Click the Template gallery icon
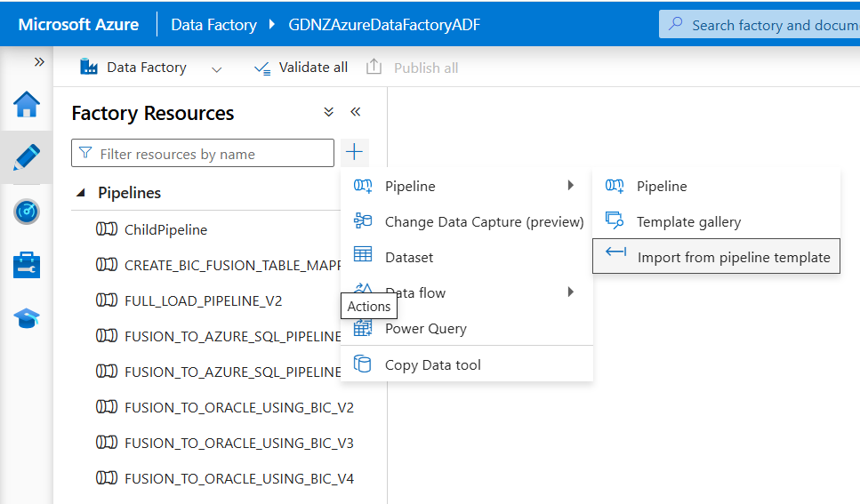 pos(615,220)
